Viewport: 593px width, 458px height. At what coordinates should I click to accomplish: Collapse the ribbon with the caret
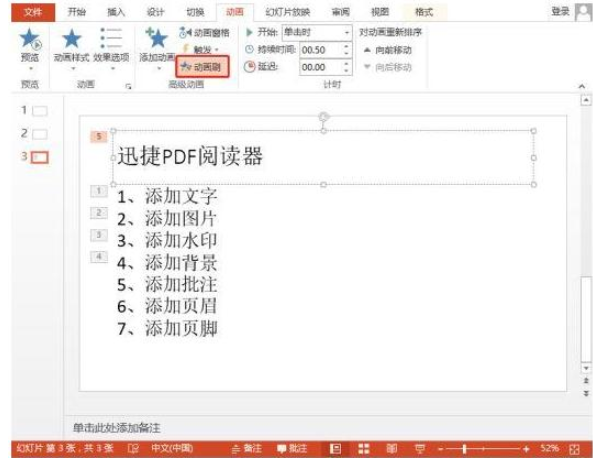pyautogui.click(x=582, y=86)
